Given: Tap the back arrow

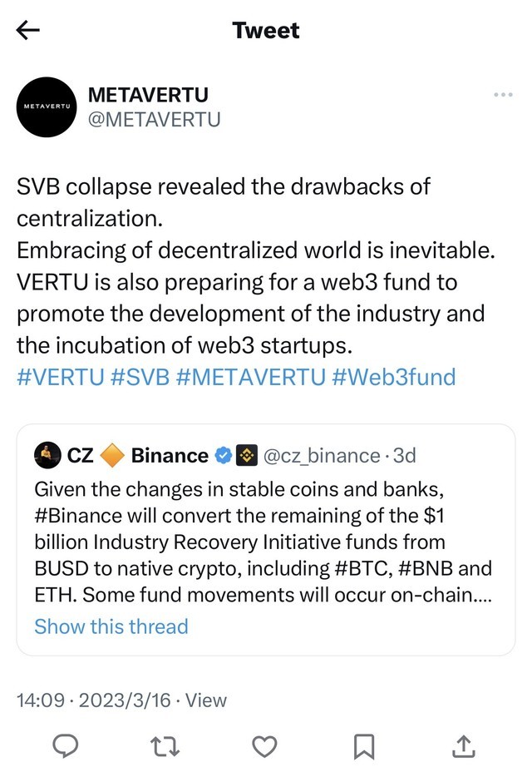Looking at the screenshot, I should [x=28, y=31].
